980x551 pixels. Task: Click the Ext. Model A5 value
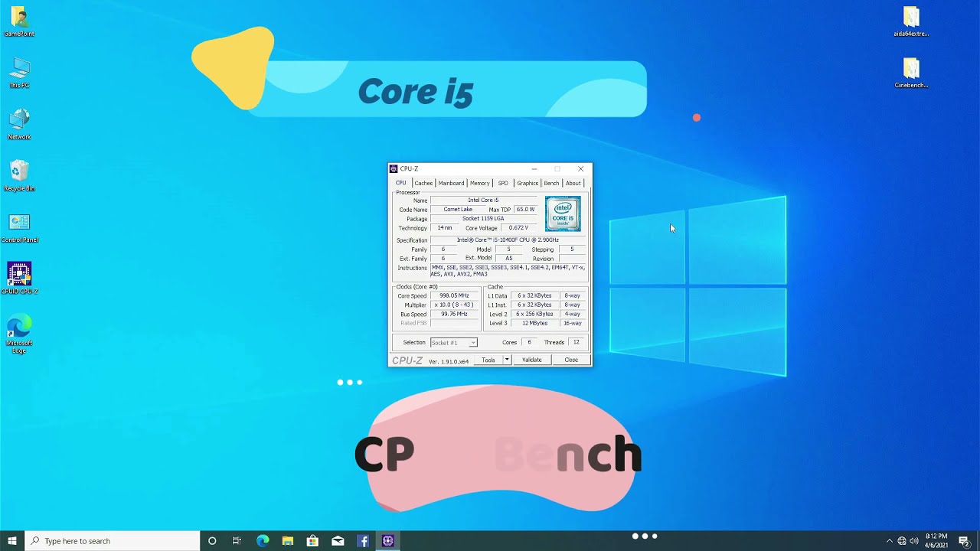pos(509,259)
